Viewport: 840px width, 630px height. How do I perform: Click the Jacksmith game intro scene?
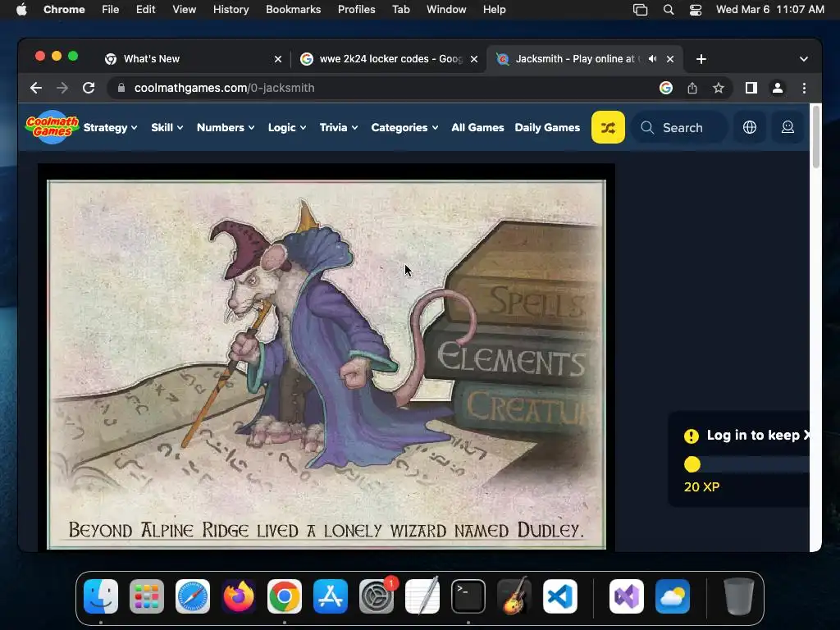[326, 364]
